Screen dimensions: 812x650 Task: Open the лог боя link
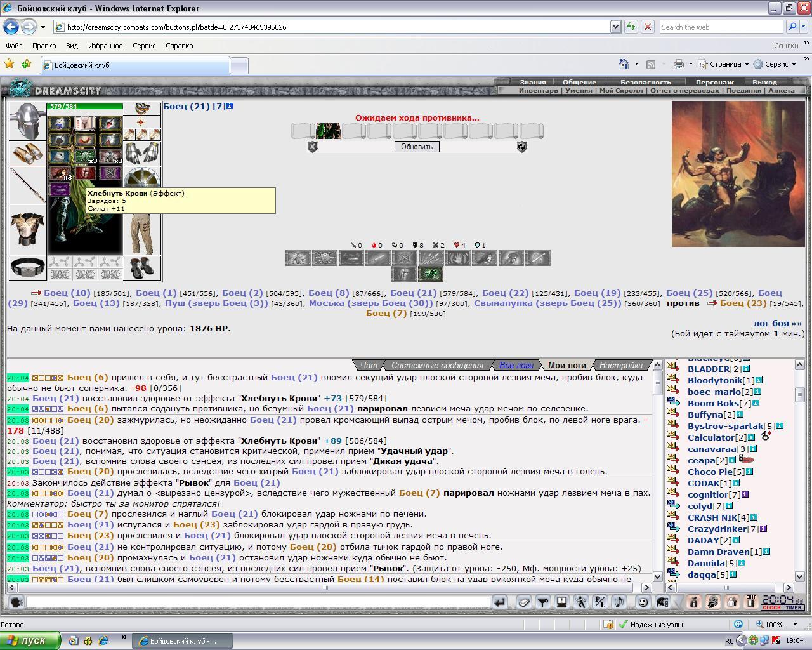pos(778,323)
